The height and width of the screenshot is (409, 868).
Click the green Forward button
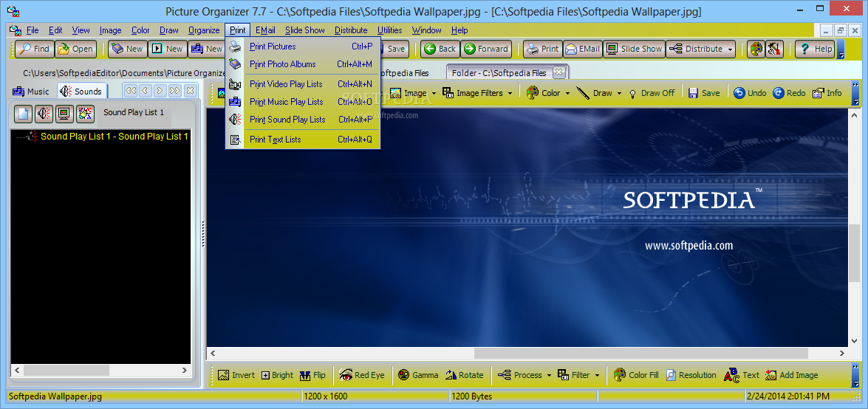(486, 49)
